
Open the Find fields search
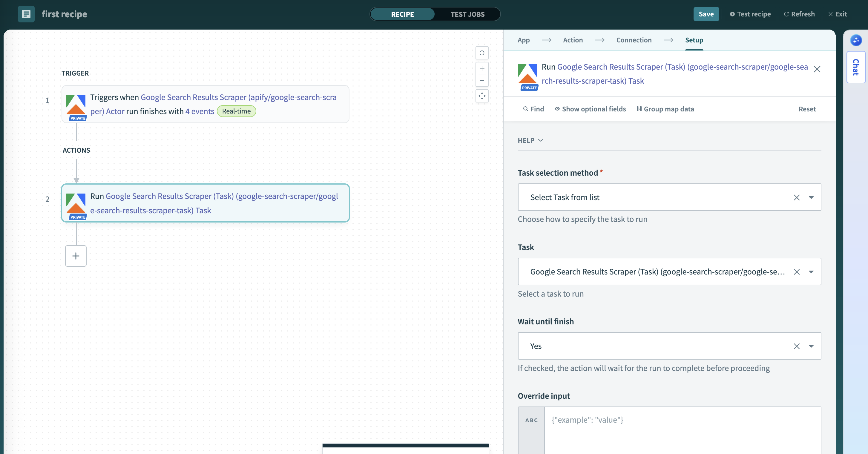click(533, 109)
